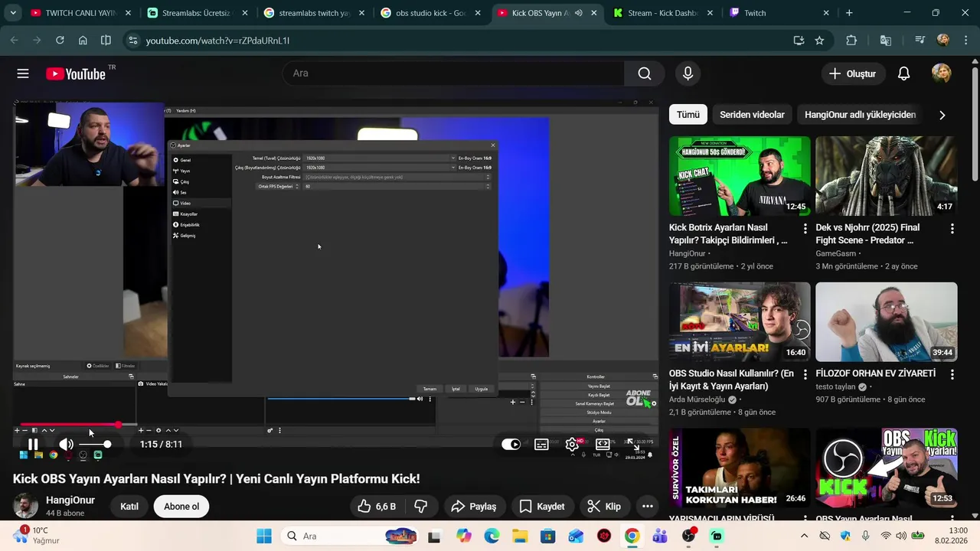Open the Windows Start button
The width and height of the screenshot is (980, 551).
point(264,536)
